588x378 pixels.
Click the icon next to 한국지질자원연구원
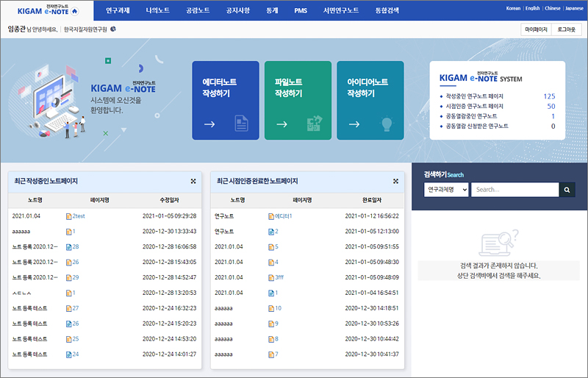coord(113,29)
